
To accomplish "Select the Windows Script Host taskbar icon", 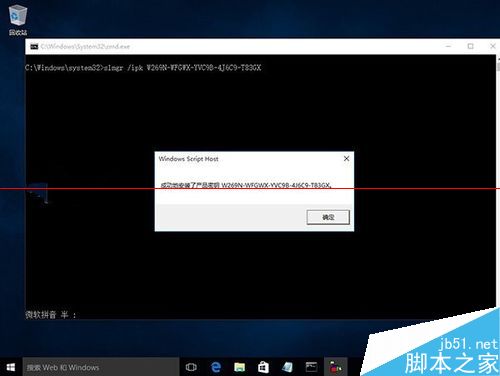I will [335, 367].
